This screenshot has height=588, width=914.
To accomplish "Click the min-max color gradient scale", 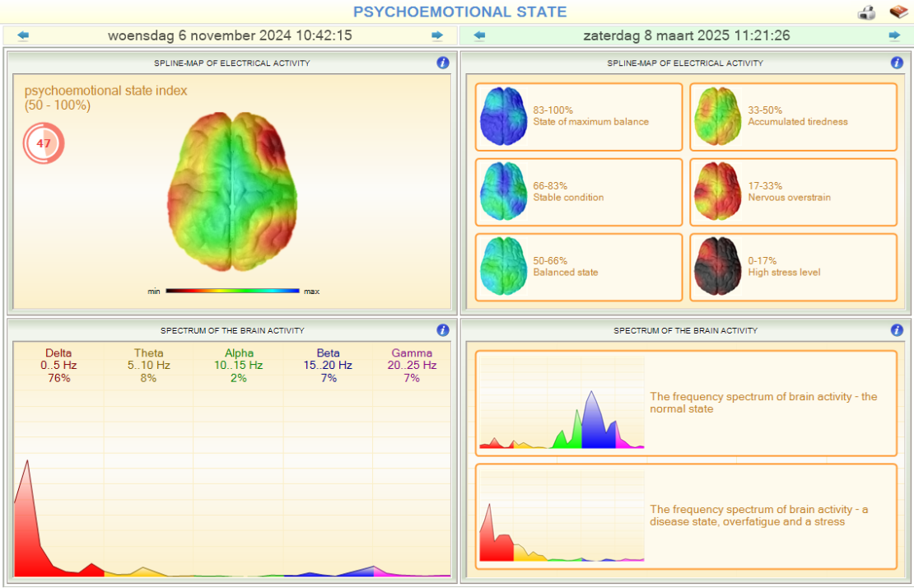I will click(x=233, y=290).
